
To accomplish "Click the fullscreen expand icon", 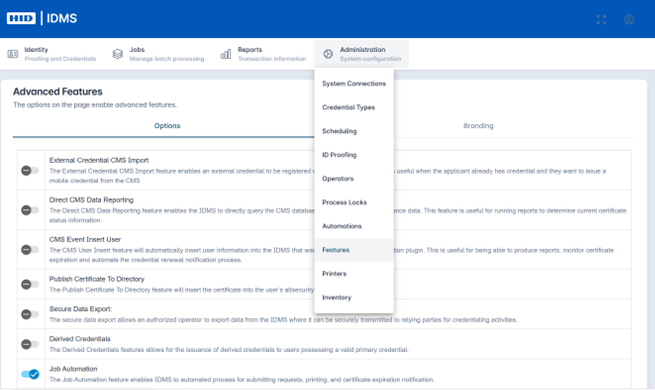I will (601, 20).
